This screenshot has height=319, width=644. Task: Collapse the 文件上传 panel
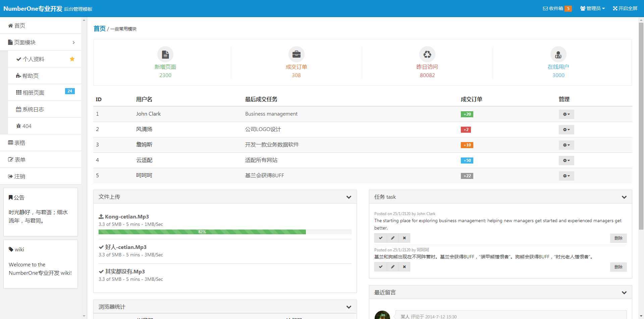click(x=348, y=197)
